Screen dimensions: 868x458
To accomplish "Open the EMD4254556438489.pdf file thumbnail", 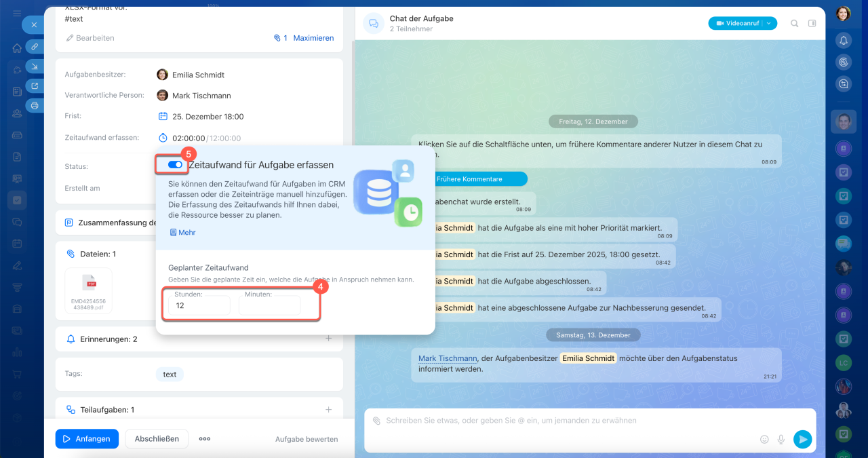I will click(89, 290).
